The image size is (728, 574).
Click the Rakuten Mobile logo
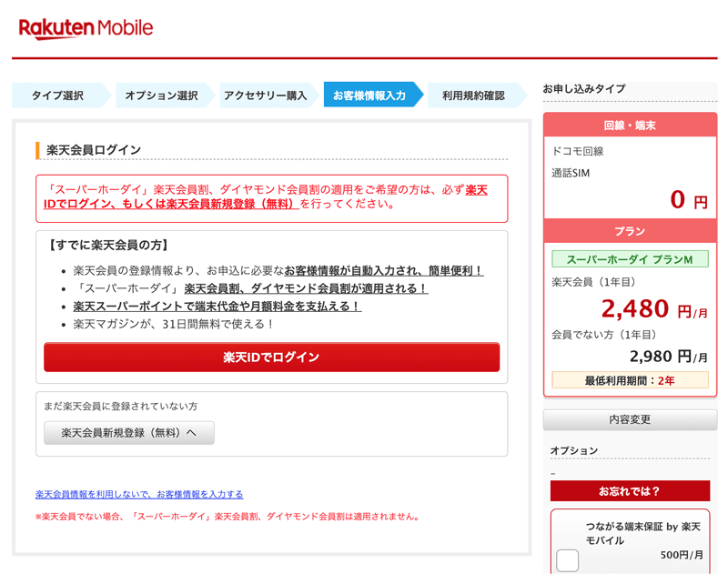(86, 28)
